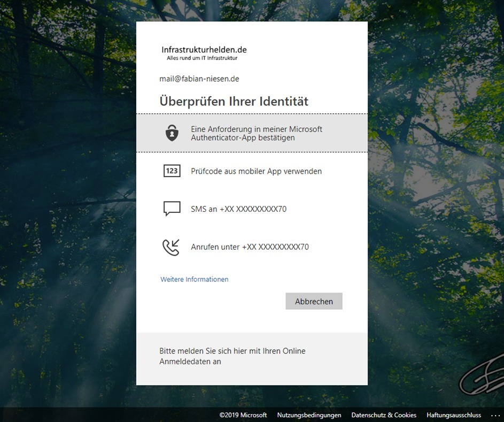
Task: Open the Weitere Informationen link
Action: [195, 279]
